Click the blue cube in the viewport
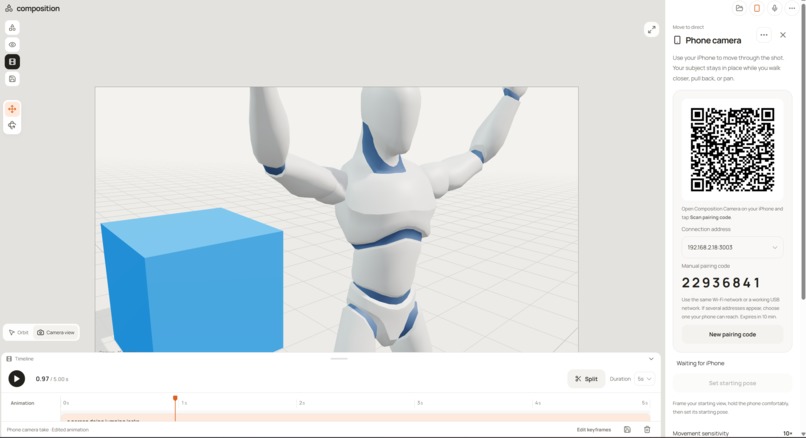806x438 pixels. click(x=193, y=282)
